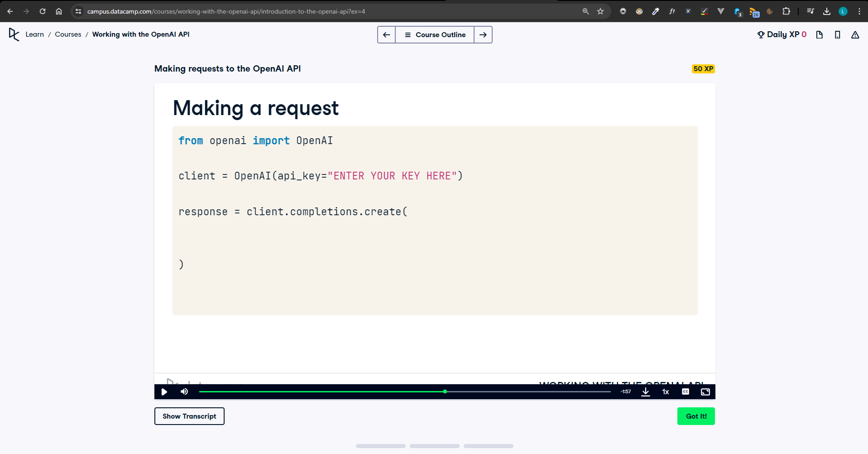Go to Learn breadcrumb
Screen dimensions: 868x454
35,34
